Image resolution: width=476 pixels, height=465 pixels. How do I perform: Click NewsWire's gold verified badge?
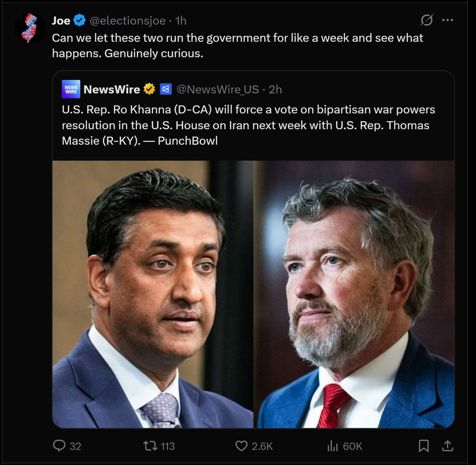(x=149, y=89)
